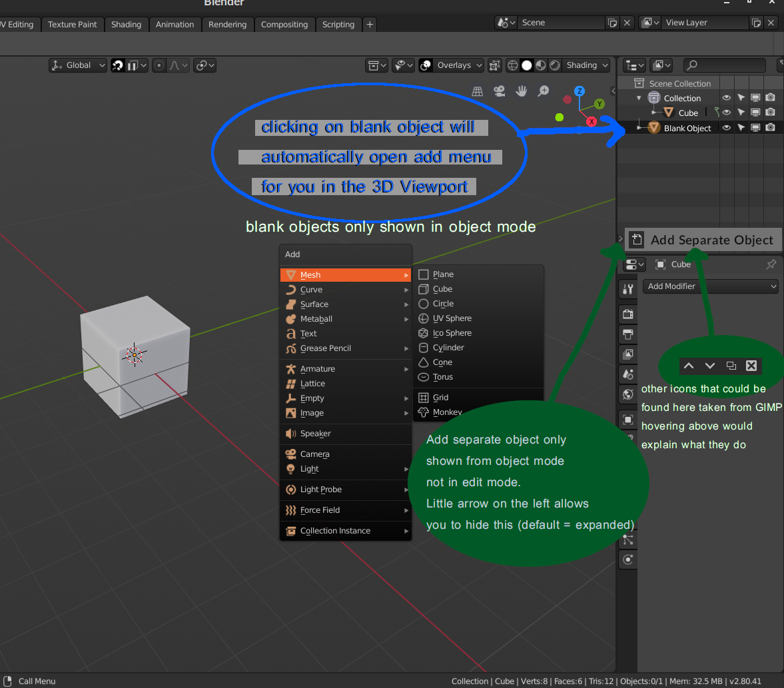Viewport: 784px width, 688px height.
Task: Toggle visibility eye for Collection row
Action: pos(727,98)
